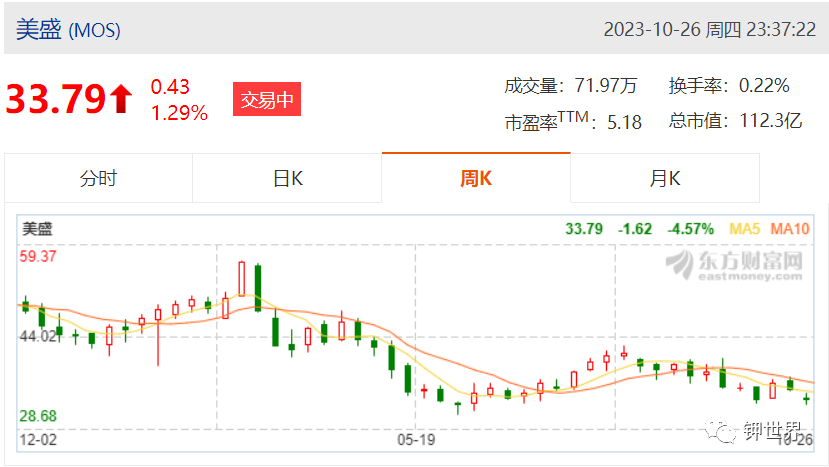Screen dimensions: 829x467
Task: Click the 12-02 date axis marker
Action: pos(38,439)
